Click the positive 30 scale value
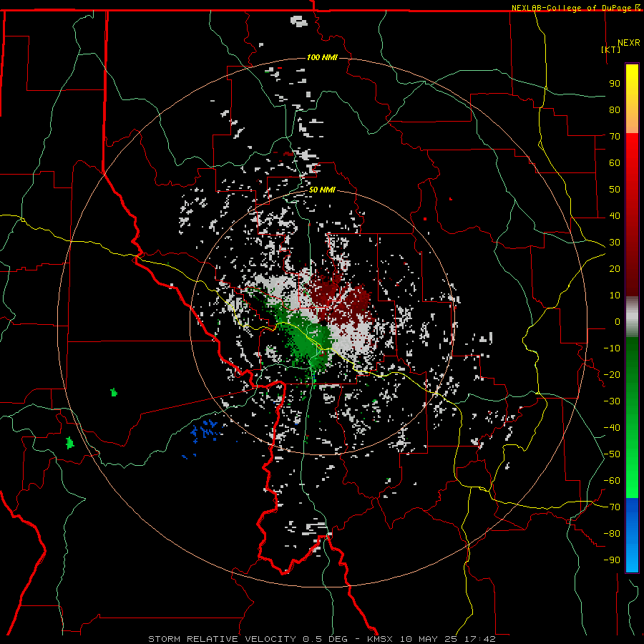The height and width of the screenshot is (644, 644). pyautogui.click(x=615, y=243)
